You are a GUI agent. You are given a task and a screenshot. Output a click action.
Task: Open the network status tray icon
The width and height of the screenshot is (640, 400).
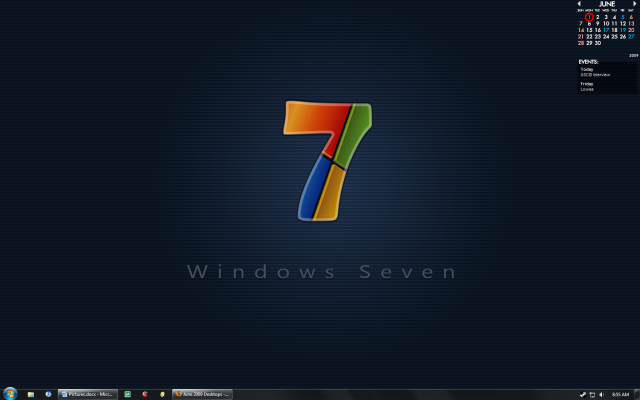[x=592, y=395]
